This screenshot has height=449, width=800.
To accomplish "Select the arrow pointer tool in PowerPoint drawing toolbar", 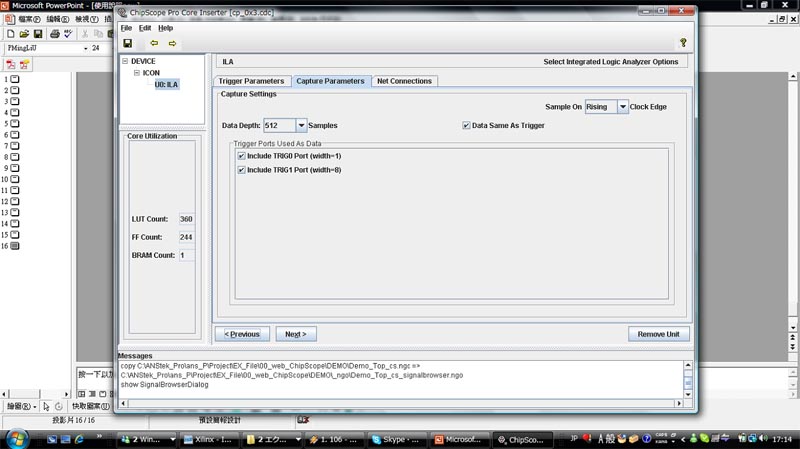I will [x=46, y=406].
